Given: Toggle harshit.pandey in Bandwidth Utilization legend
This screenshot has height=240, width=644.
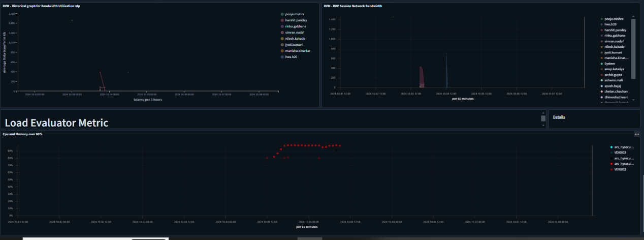Looking at the screenshot, I should point(296,20).
